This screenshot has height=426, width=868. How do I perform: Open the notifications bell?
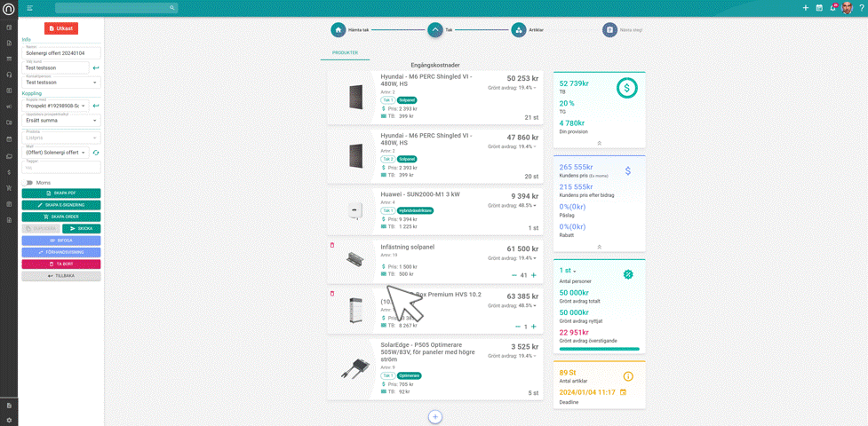click(832, 8)
